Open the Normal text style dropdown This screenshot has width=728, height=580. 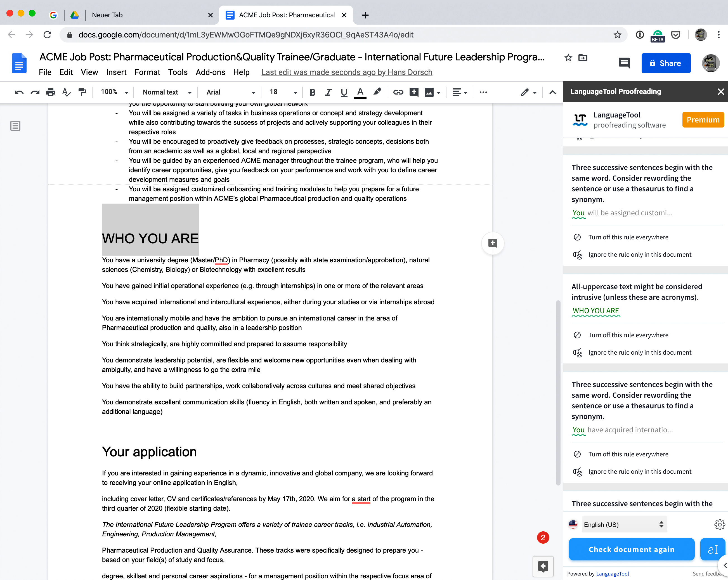[x=167, y=92]
